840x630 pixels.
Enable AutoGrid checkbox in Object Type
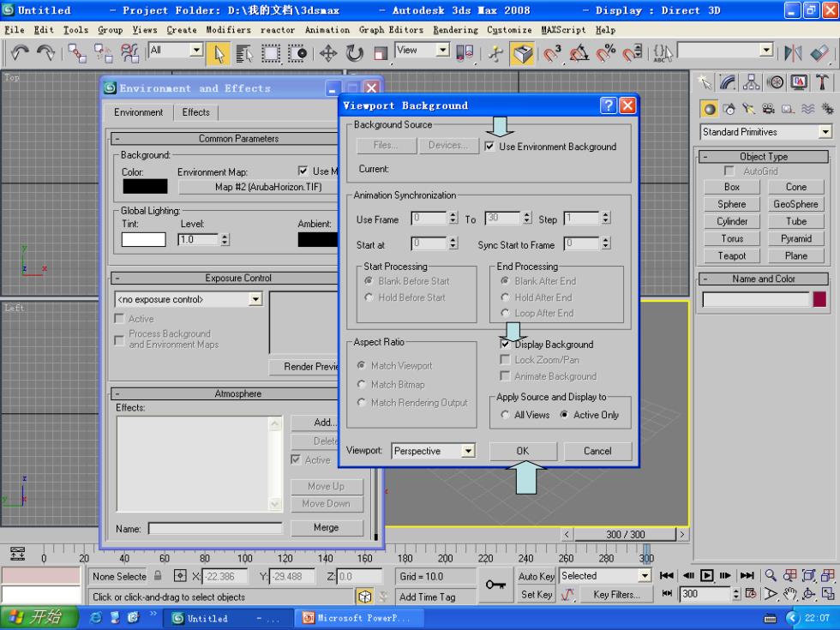tap(729, 171)
